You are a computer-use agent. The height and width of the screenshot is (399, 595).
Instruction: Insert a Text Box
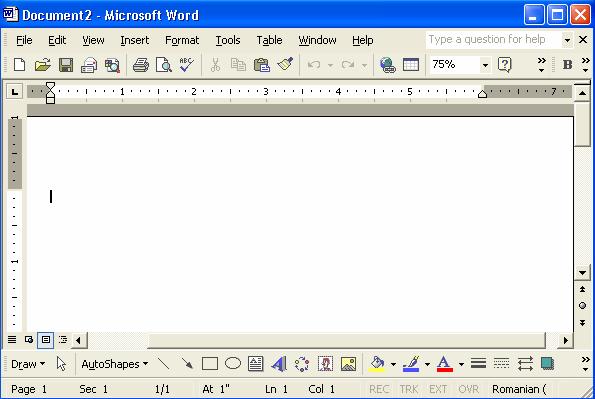tap(256, 364)
